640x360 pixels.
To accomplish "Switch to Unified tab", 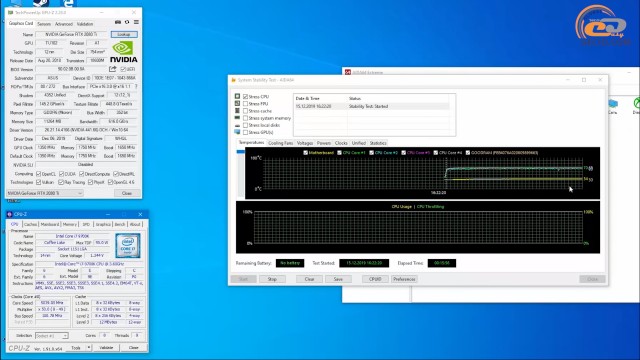I will [x=359, y=143].
